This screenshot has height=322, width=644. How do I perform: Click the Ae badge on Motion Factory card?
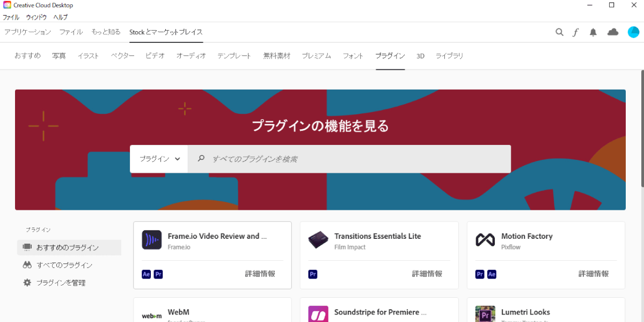click(x=492, y=274)
